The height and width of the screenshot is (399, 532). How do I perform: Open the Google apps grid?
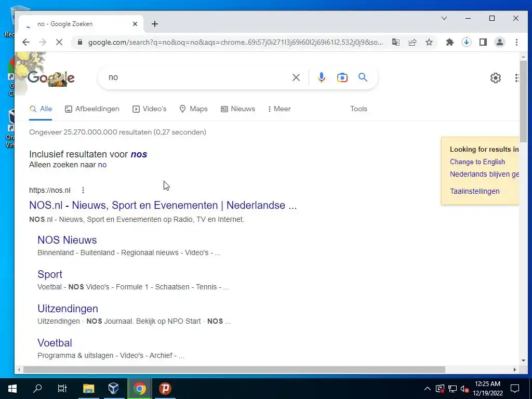tap(517, 78)
